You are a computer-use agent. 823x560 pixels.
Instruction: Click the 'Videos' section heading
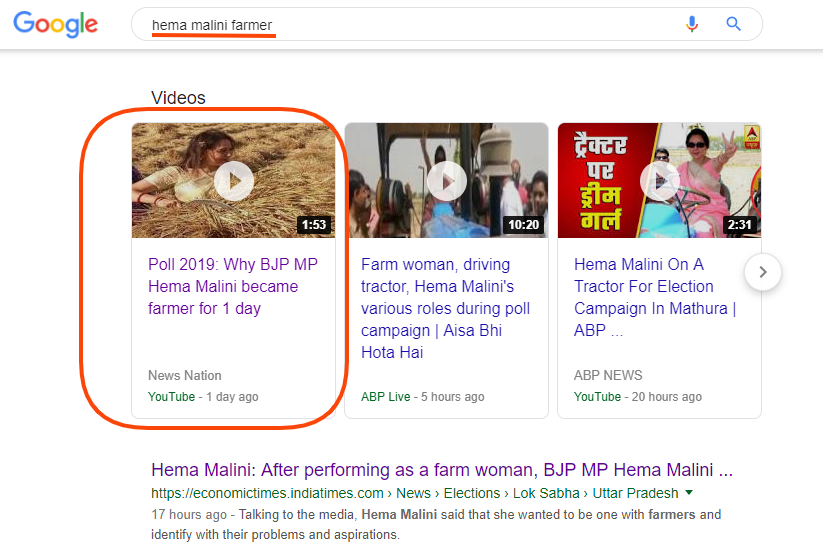178,98
